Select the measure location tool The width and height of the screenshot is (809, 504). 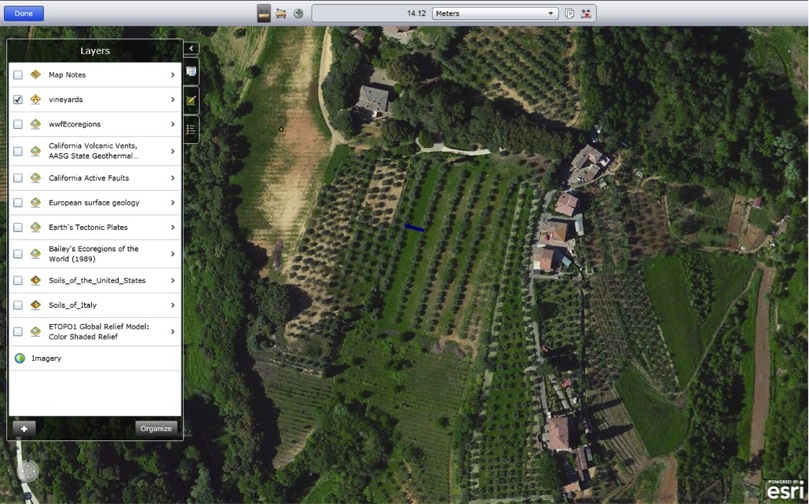pyautogui.click(x=298, y=13)
